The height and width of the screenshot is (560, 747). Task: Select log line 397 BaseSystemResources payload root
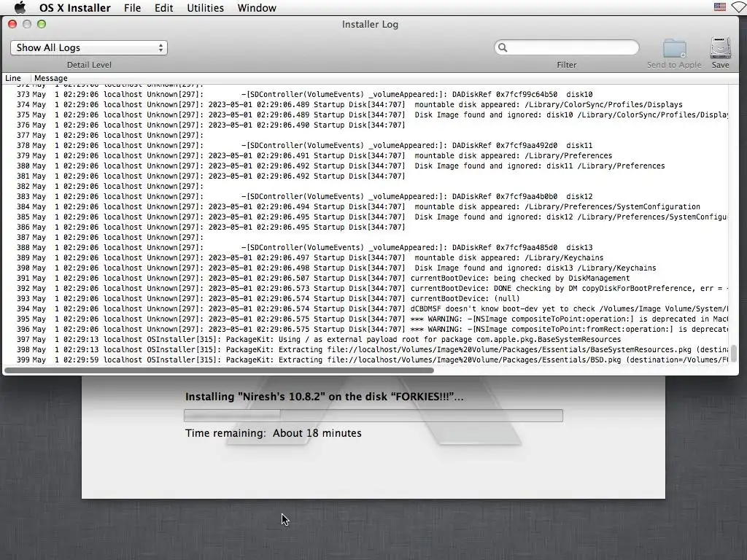(x=366, y=340)
